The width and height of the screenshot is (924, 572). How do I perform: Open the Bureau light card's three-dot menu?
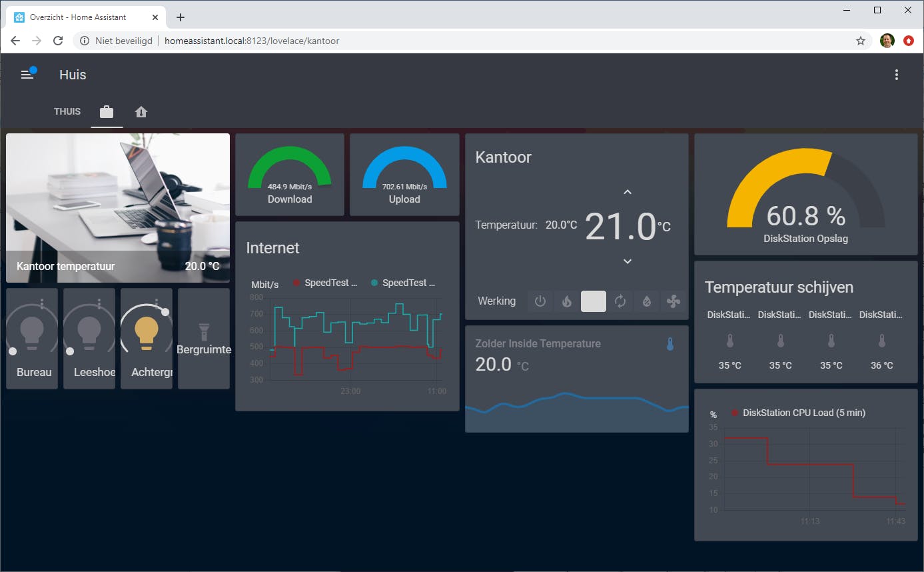click(42, 303)
